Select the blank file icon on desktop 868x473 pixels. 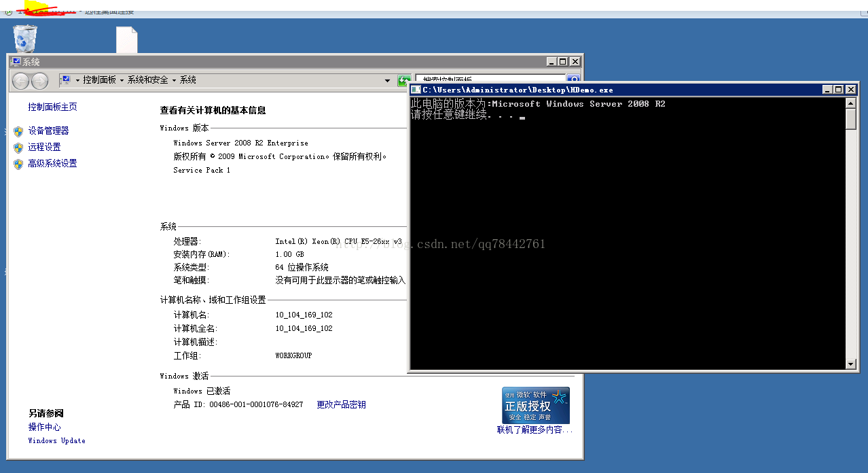pos(127,40)
